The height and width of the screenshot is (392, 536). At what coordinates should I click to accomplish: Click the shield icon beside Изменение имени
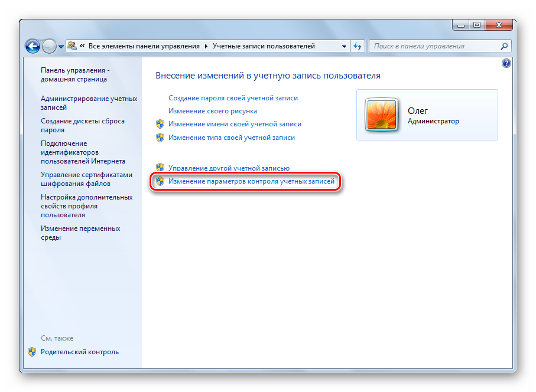pyautogui.click(x=160, y=124)
